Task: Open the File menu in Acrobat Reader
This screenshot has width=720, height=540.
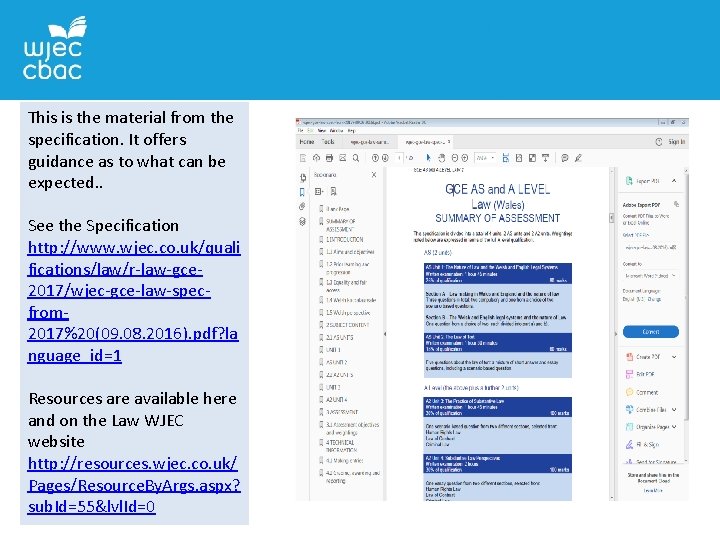Action: click(300, 131)
